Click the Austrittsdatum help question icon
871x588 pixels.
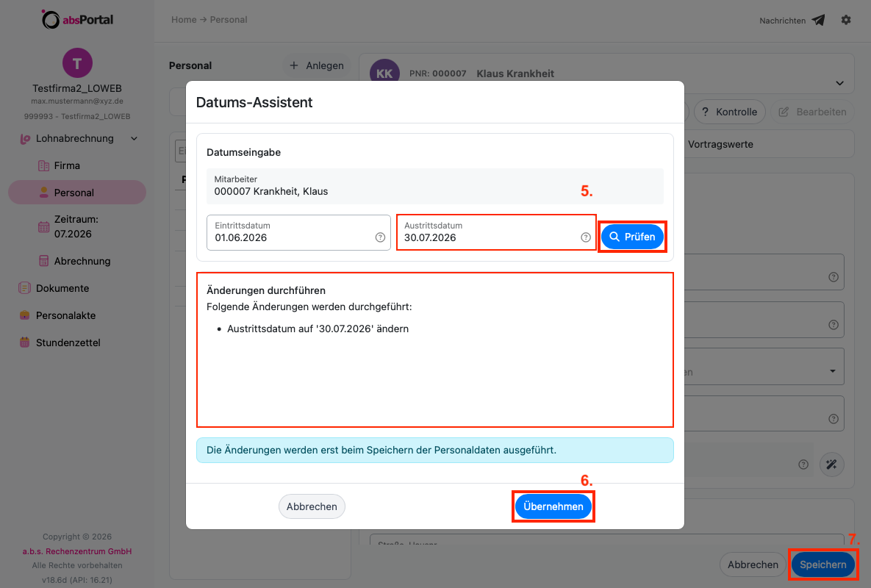586,237
